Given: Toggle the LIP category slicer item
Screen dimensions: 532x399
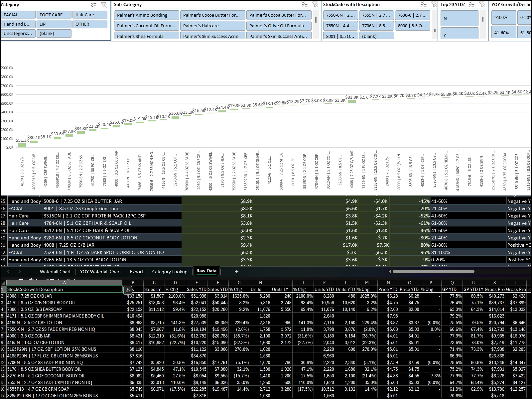Looking at the screenshot, I should [x=54, y=24].
